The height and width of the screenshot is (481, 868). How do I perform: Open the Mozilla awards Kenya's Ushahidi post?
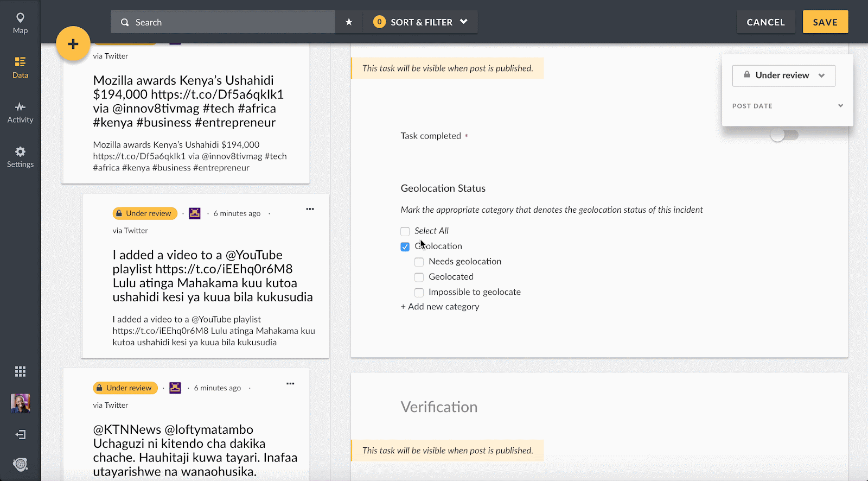coord(188,102)
